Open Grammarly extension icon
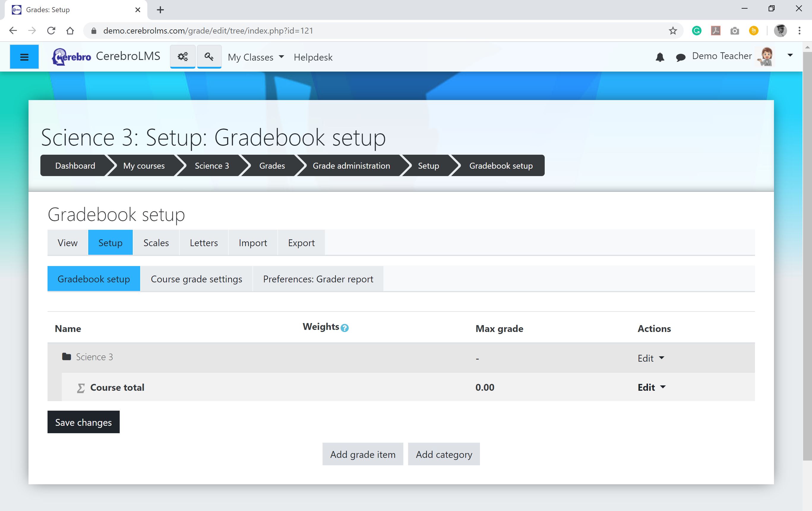 (x=697, y=31)
